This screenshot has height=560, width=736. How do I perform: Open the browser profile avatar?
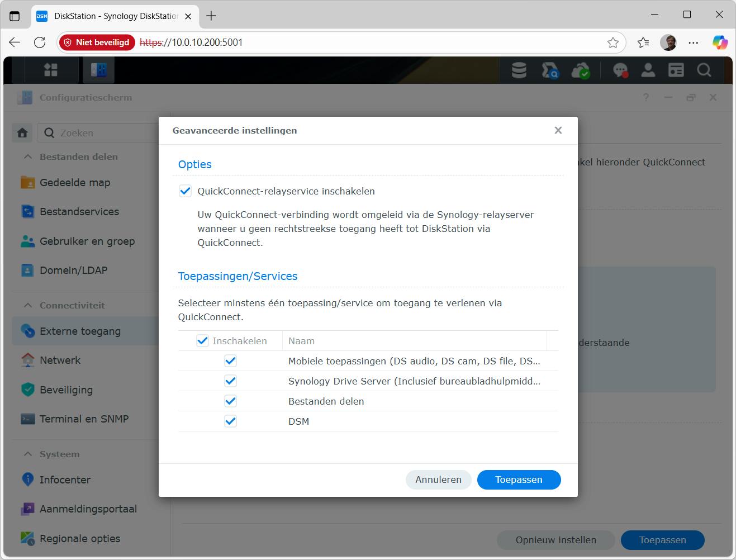click(668, 42)
